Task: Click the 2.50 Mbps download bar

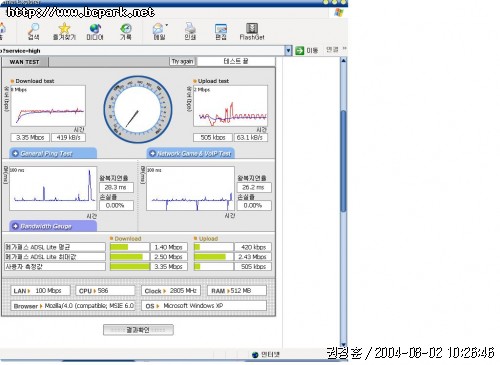Action: [x=130, y=257]
